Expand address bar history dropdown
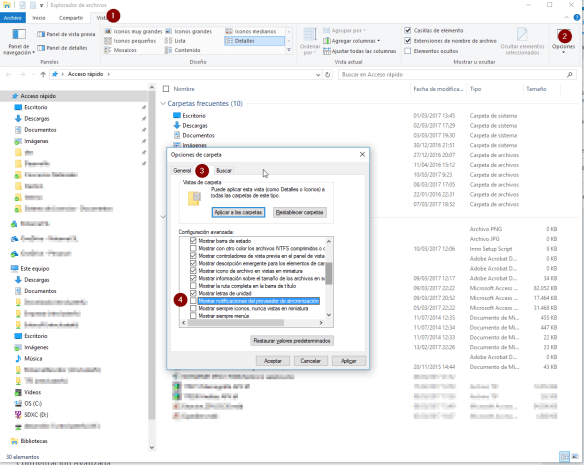The height and width of the screenshot is (465, 584). pyautogui.click(x=318, y=75)
